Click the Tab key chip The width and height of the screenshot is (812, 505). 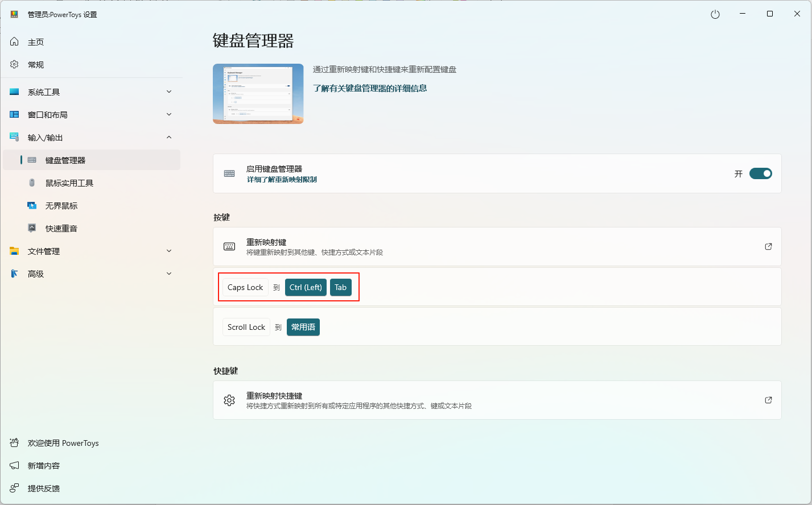(x=341, y=287)
